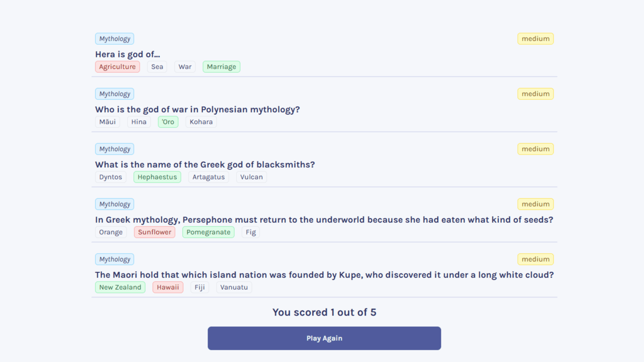Screen dimensions: 644x362
Task: Pick the Pomegranate answer chip
Action: pos(208,232)
